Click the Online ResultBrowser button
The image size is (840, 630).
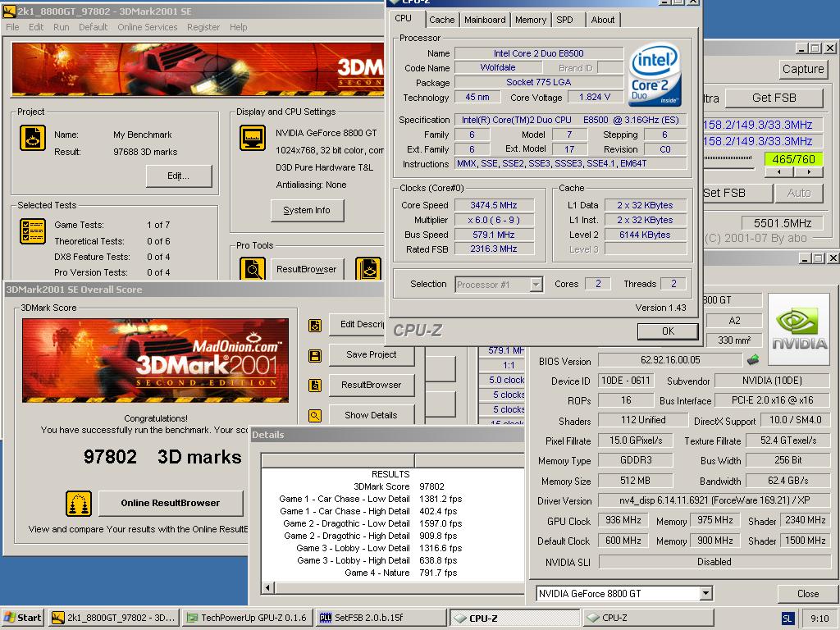[x=171, y=503]
